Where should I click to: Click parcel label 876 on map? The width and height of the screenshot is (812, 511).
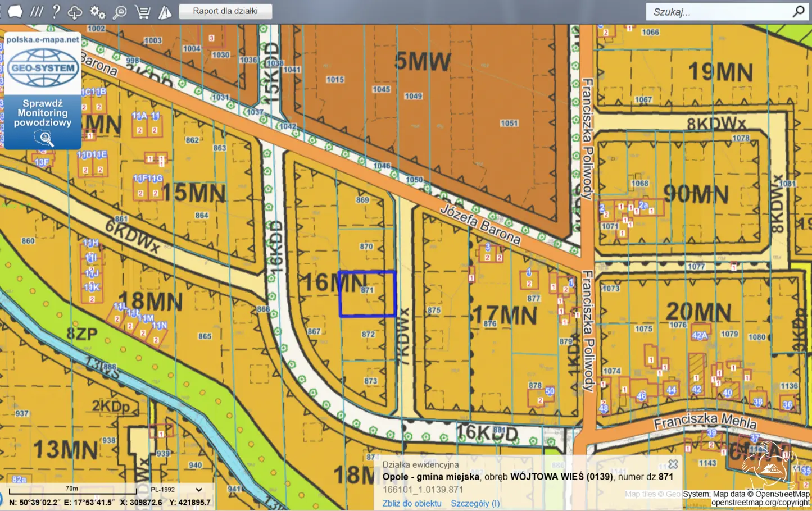pos(490,323)
